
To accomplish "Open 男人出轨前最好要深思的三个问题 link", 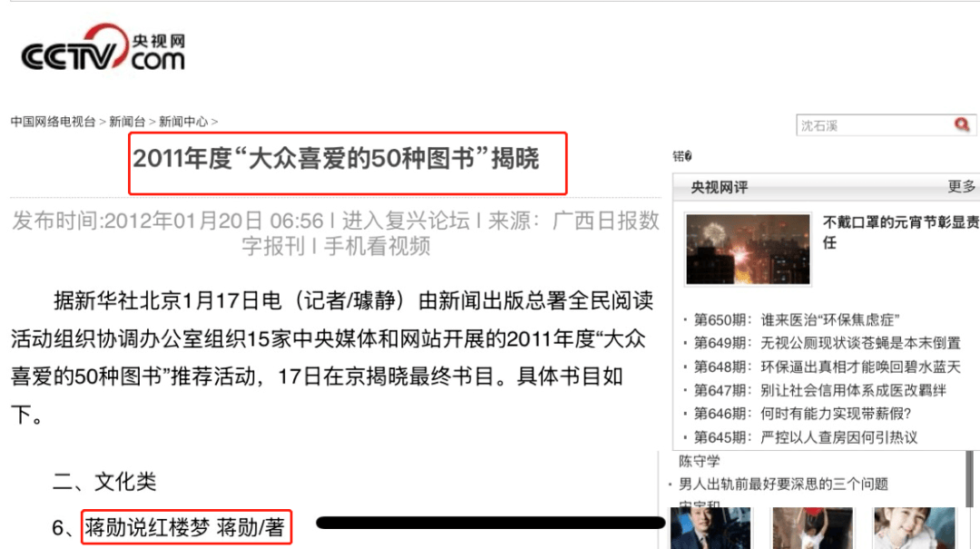I will pos(783,484).
